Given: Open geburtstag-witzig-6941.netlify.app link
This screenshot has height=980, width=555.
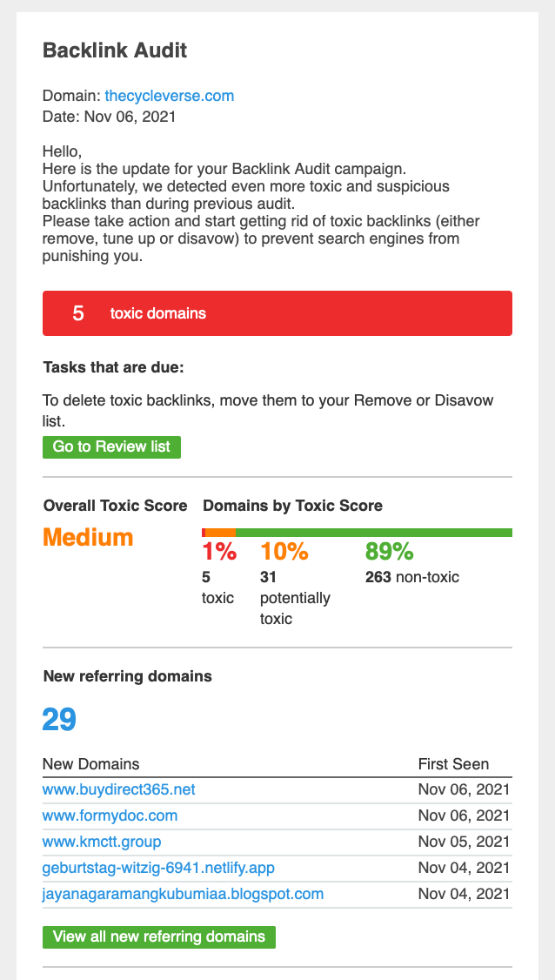Looking at the screenshot, I should tap(158, 868).
